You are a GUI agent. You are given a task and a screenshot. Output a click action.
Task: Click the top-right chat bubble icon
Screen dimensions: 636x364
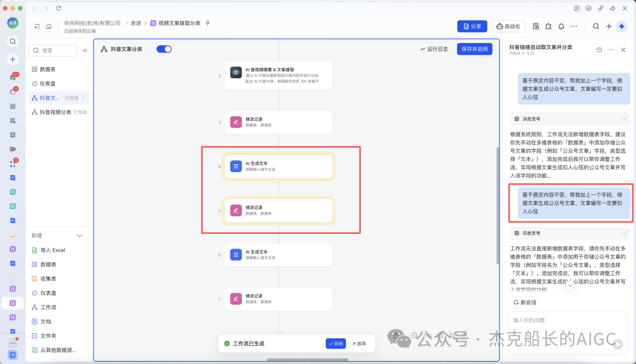tap(577, 8)
